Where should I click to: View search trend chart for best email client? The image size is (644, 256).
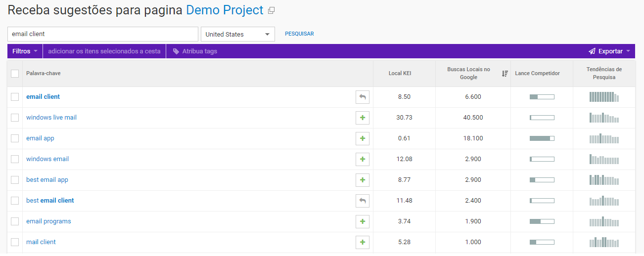(x=604, y=201)
